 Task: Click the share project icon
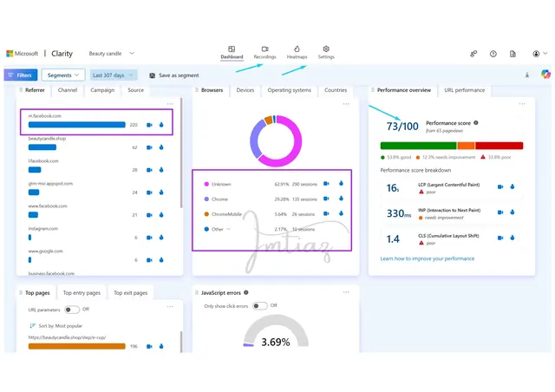coord(473,54)
